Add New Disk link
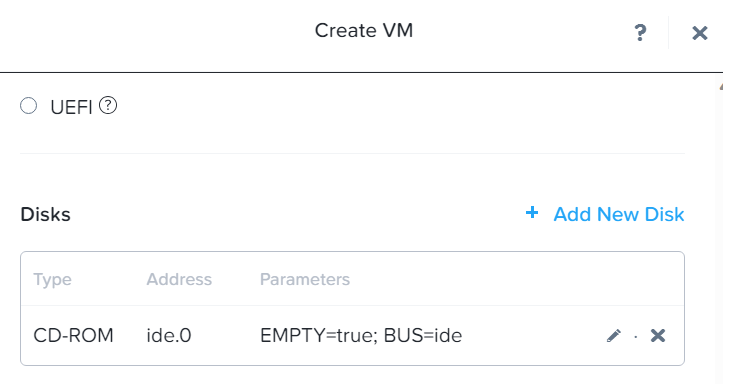 pyautogui.click(x=619, y=214)
